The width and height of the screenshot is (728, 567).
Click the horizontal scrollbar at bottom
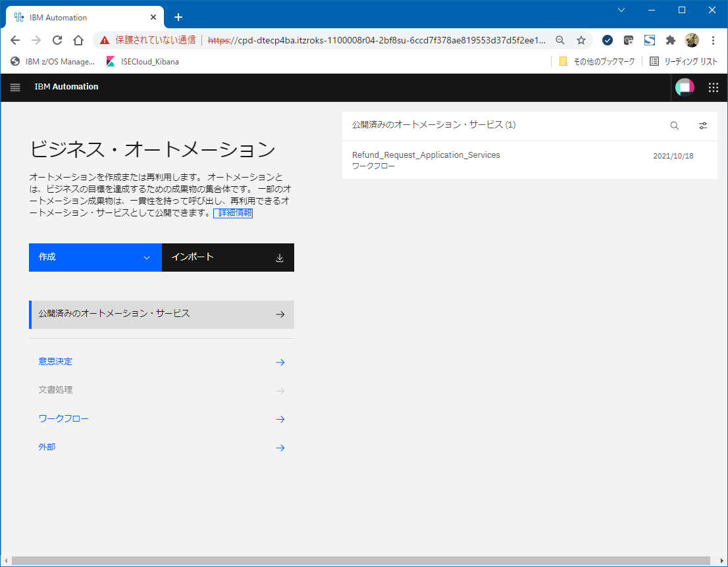coord(361,560)
